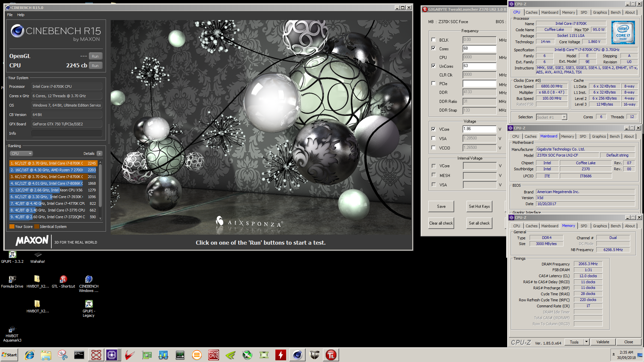Click Set Hot Keys button
This screenshot has width=644, height=362.
479,206
